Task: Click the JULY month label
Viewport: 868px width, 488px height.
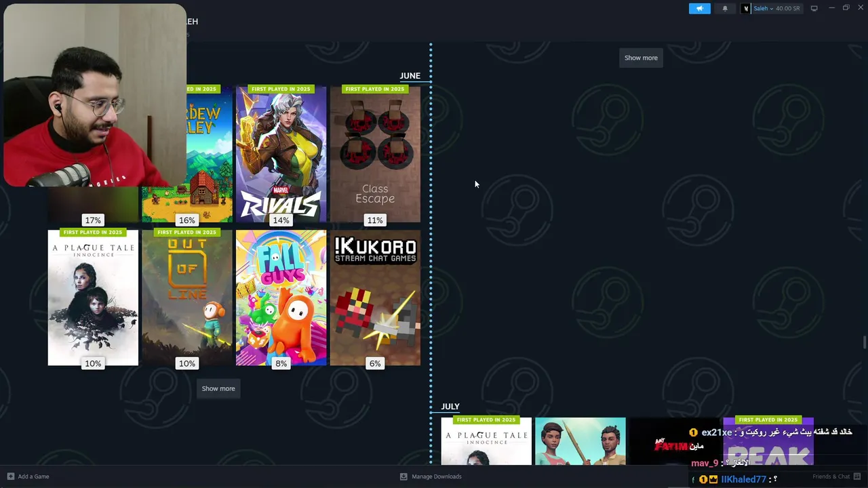Action: [x=450, y=407]
